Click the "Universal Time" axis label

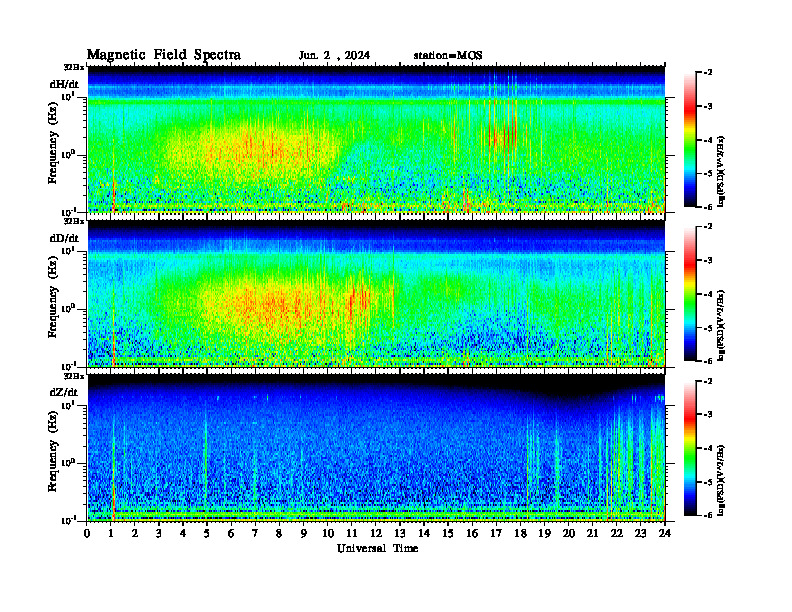click(x=377, y=548)
